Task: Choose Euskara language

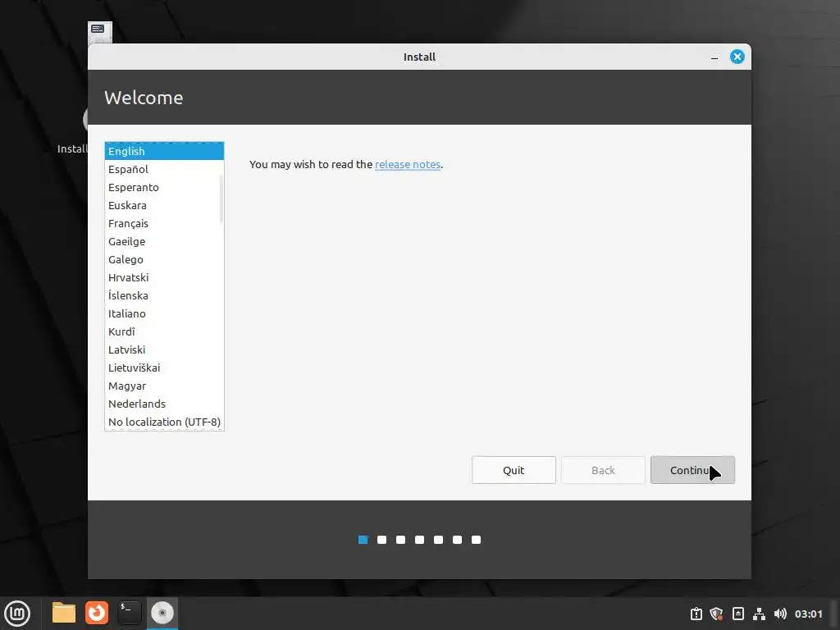Action: pos(164,205)
